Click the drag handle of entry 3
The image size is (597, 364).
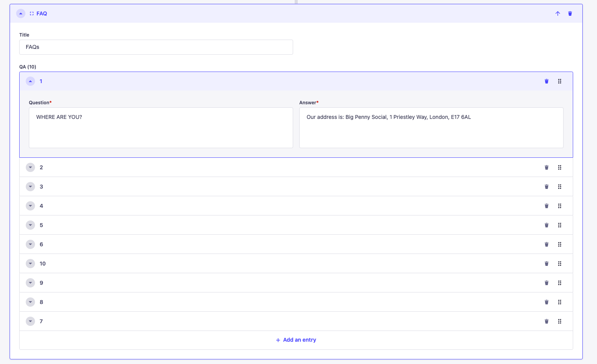tap(560, 187)
